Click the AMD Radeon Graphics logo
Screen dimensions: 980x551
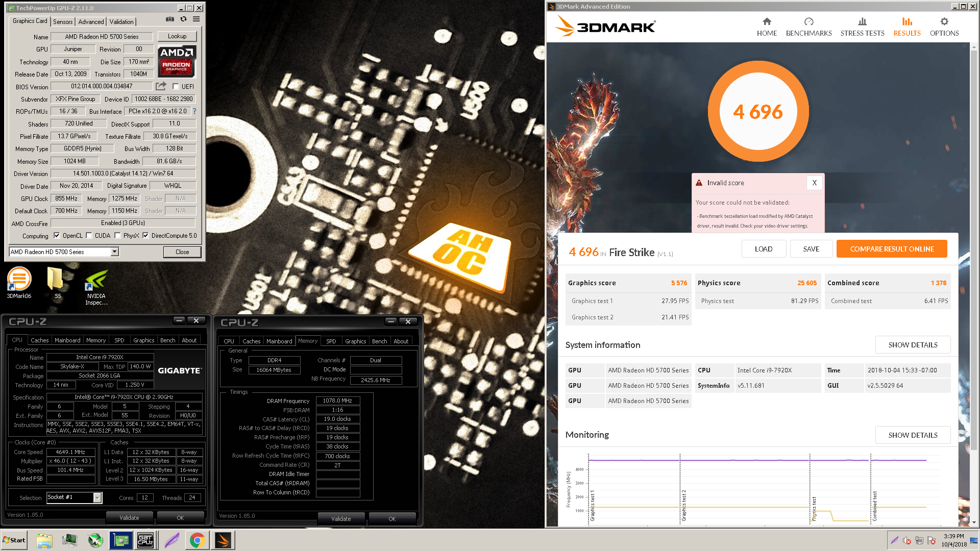point(177,60)
